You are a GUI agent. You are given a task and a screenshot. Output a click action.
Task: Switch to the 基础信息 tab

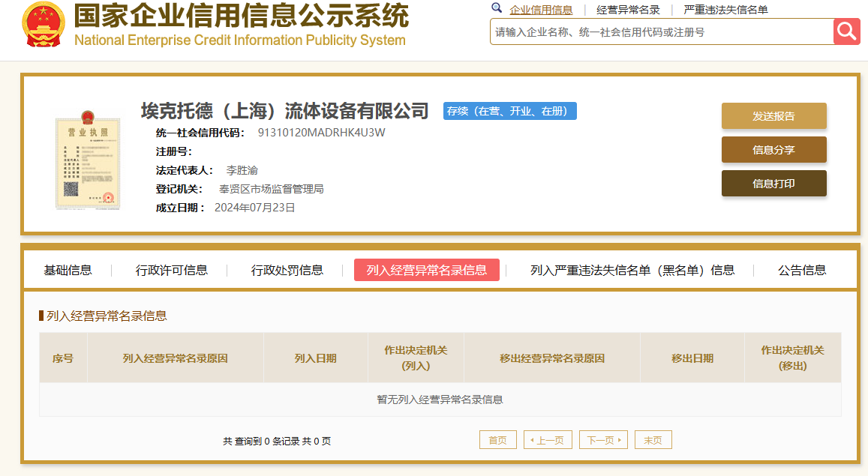tap(68, 271)
